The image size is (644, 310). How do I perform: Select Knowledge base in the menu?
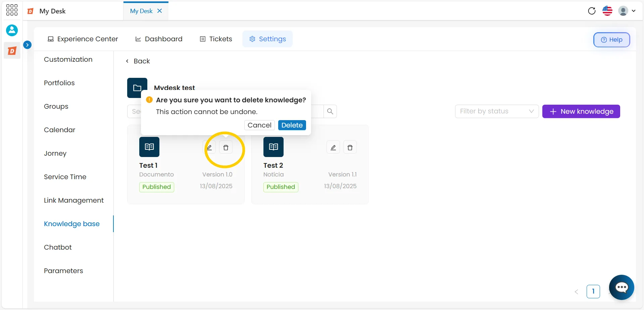(72, 224)
